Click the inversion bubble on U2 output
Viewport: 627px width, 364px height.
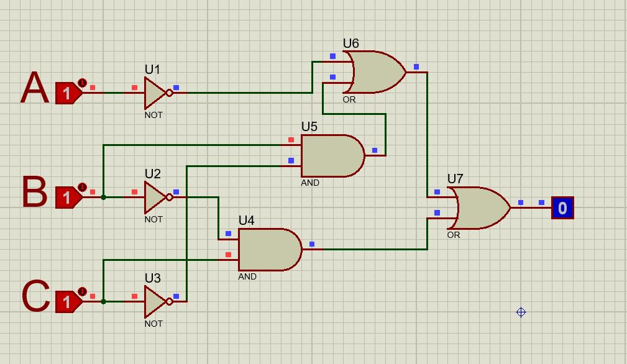click(170, 198)
